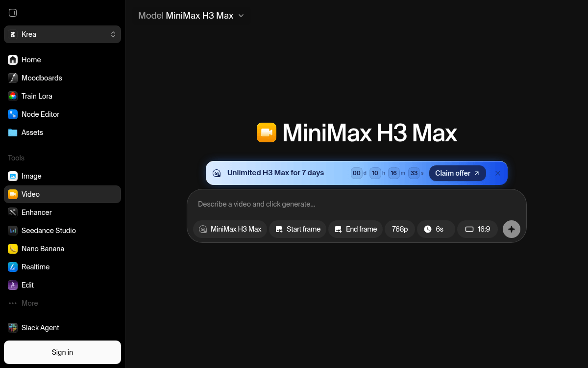
Task: Open Seedance Studio icon
Action: click(13, 231)
